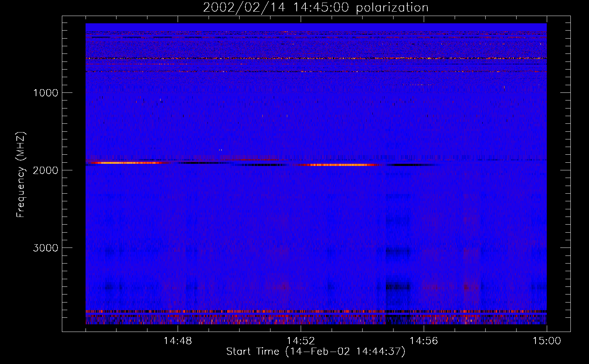Click the 14:48 time tick label
The width and height of the screenshot is (589, 364).
pos(178,341)
